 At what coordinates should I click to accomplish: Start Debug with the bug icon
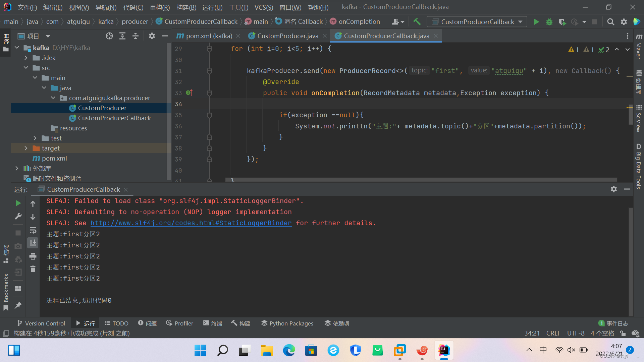pyautogui.click(x=549, y=22)
